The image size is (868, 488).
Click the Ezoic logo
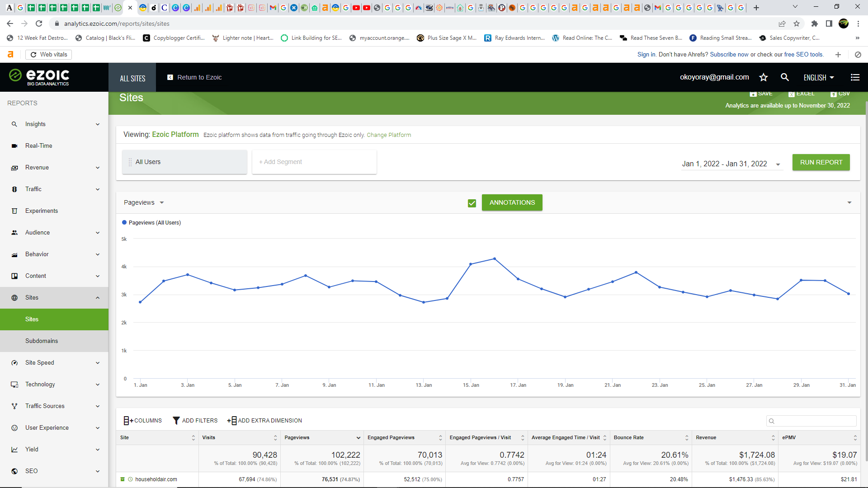[x=39, y=77]
